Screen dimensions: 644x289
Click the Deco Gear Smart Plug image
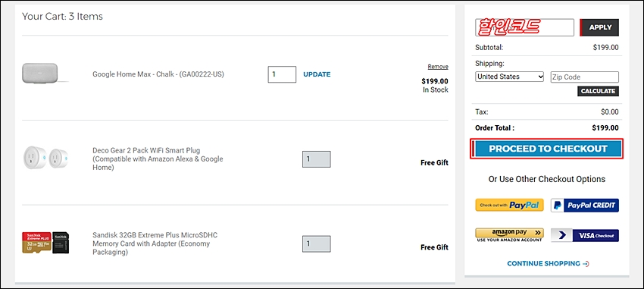click(x=45, y=159)
